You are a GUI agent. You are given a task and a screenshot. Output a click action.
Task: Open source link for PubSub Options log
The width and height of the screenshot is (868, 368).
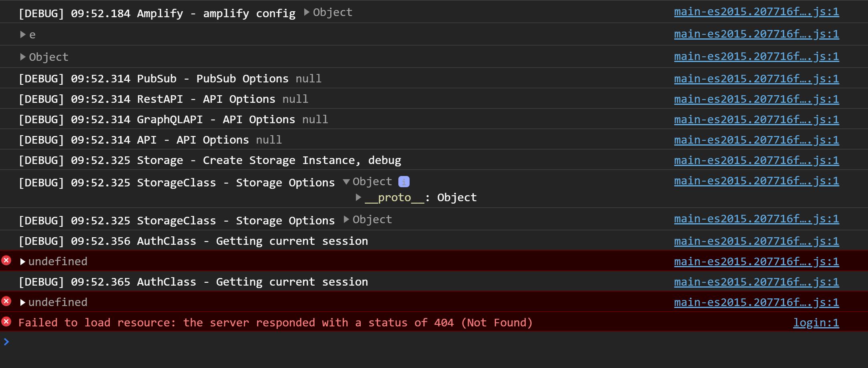click(x=756, y=79)
